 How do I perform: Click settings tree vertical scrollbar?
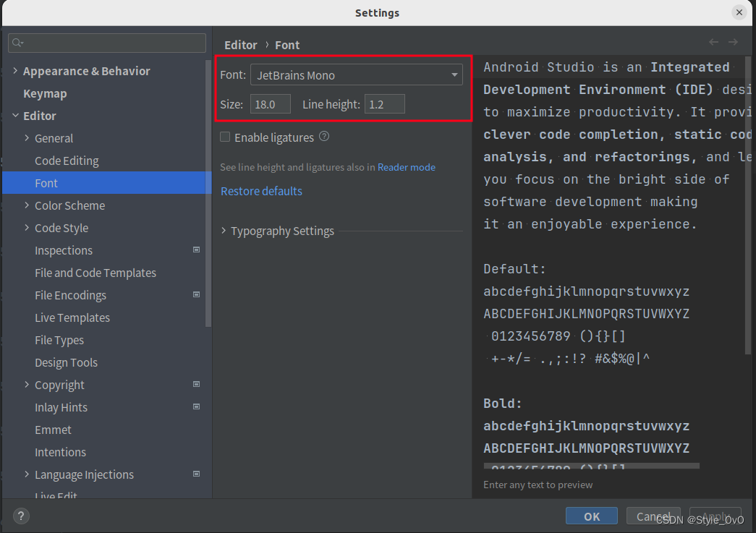pyautogui.click(x=208, y=193)
